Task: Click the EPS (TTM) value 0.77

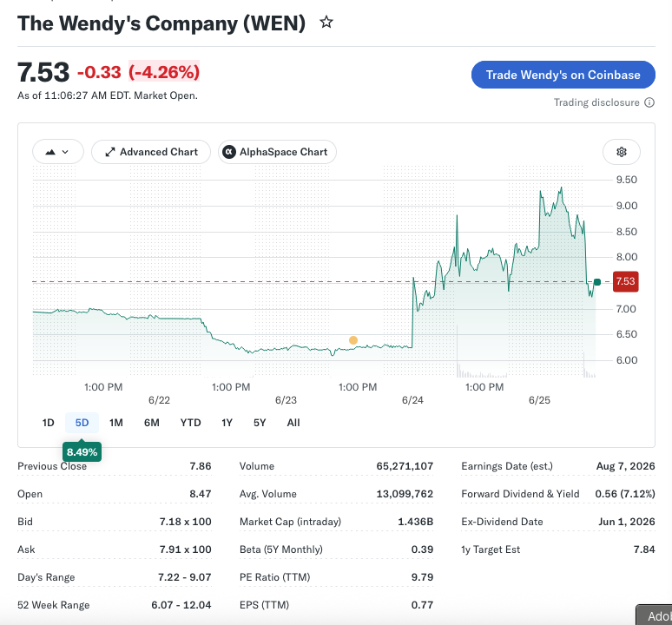Action: point(422,605)
